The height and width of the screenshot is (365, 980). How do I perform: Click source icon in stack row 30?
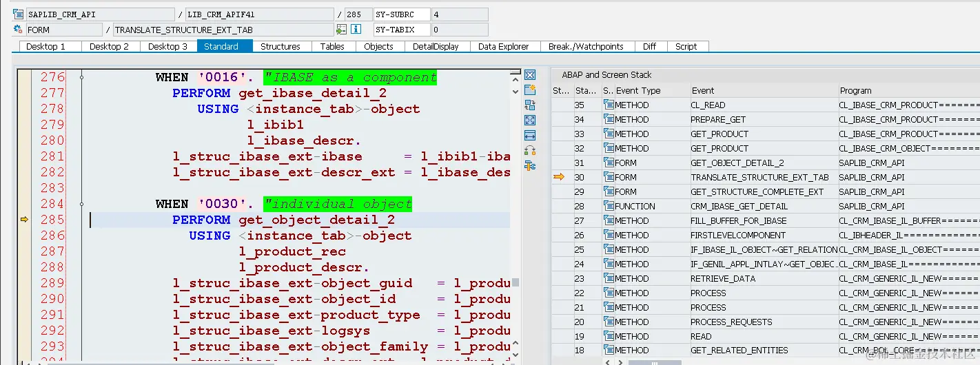[x=608, y=178]
